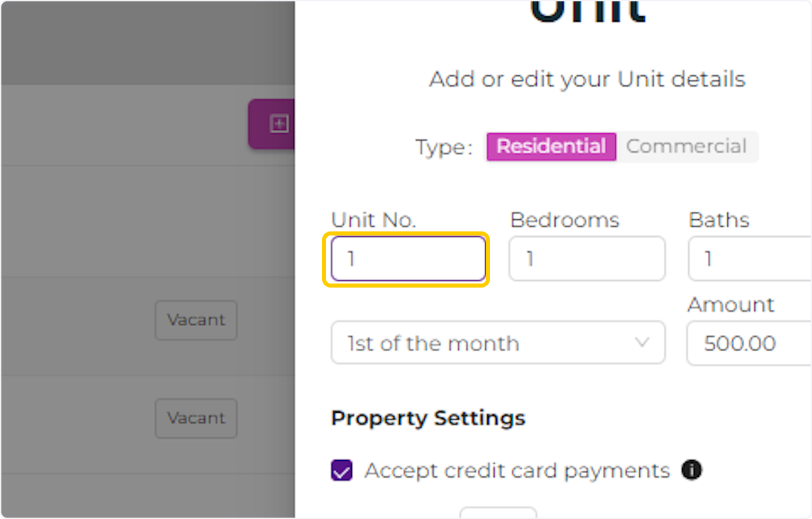
Task: Click the "Bedrooms" field label
Action: [x=564, y=220]
